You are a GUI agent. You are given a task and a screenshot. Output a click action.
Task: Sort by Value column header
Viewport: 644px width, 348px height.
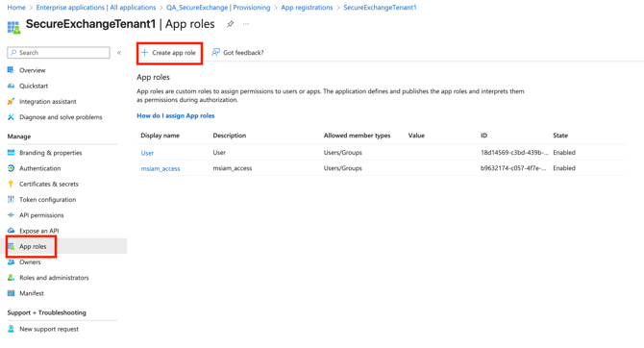click(x=416, y=136)
